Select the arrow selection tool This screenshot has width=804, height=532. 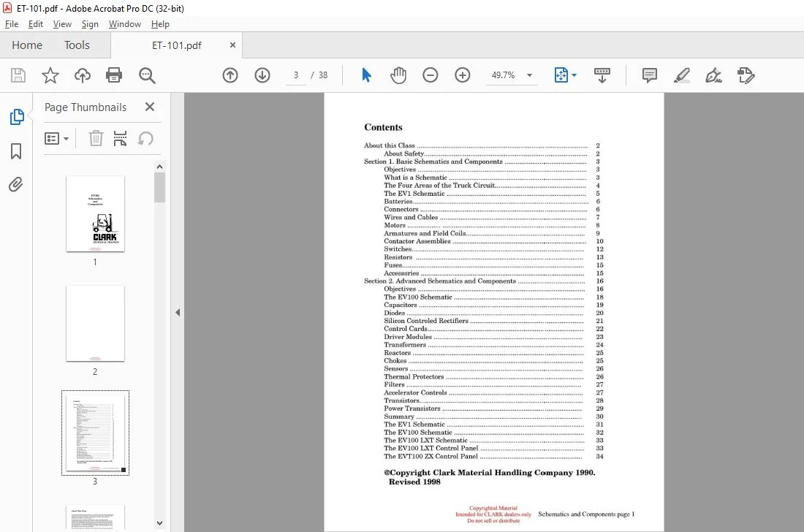coord(366,75)
